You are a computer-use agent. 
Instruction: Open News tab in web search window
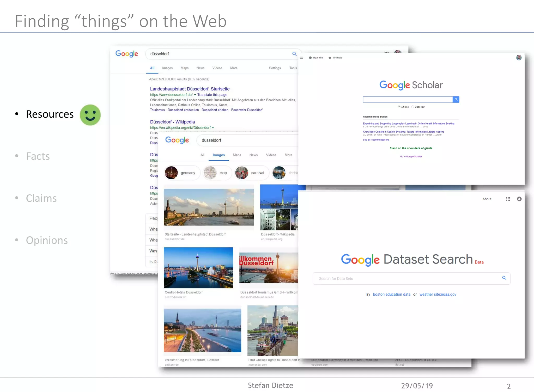tap(201, 68)
